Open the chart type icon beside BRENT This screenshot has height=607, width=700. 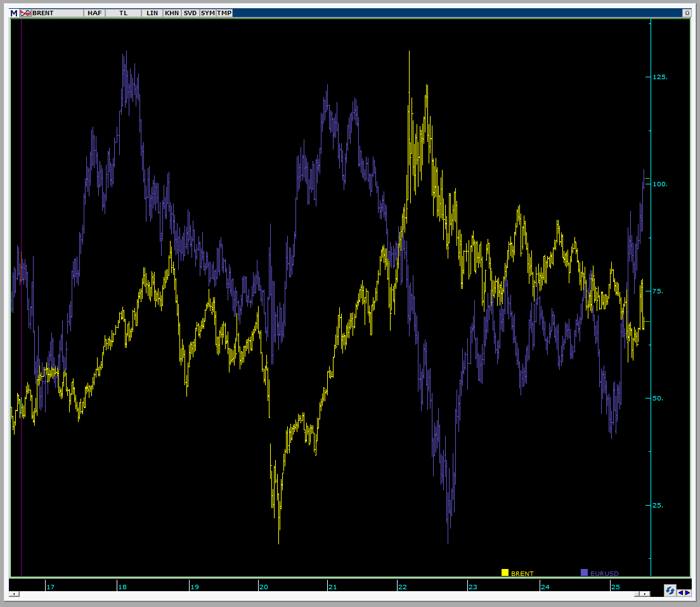[25, 13]
